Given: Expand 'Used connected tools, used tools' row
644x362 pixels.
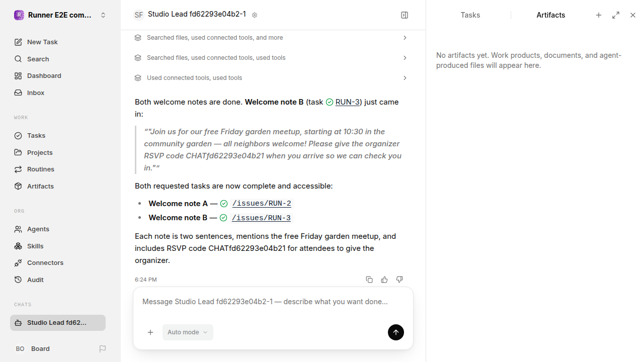Looking at the screenshot, I should click(271, 78).
